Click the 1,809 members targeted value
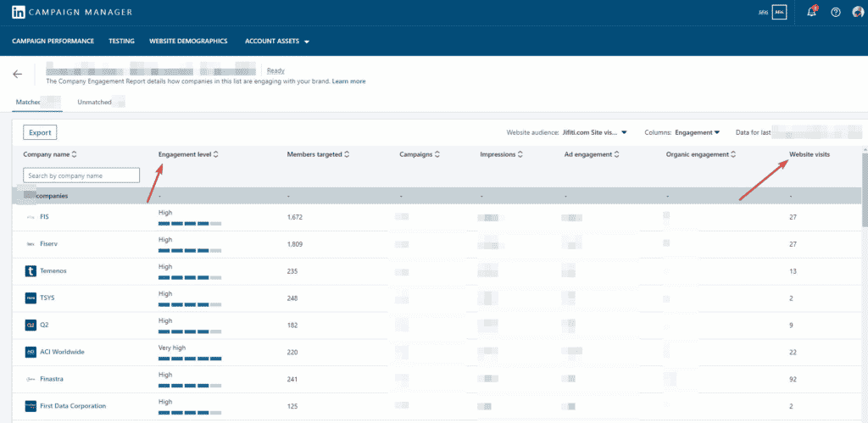This screenshot has height=423, width=868. point(295,244)
